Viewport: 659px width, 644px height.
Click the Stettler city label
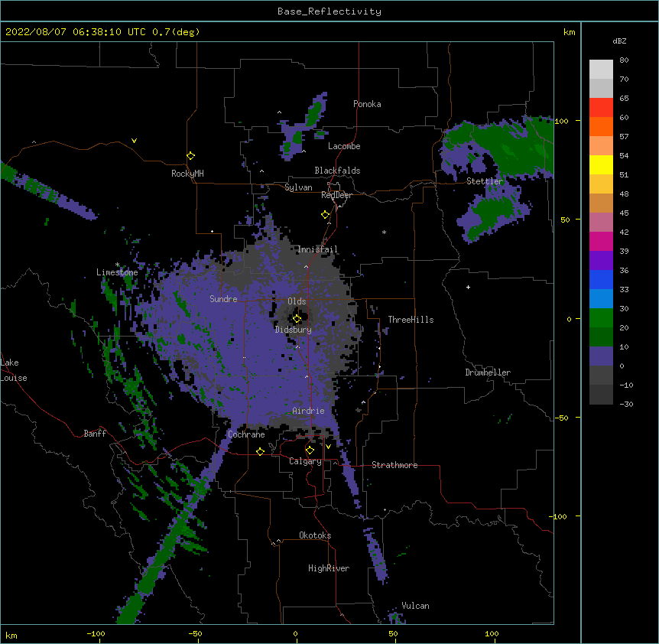[485, 181]
